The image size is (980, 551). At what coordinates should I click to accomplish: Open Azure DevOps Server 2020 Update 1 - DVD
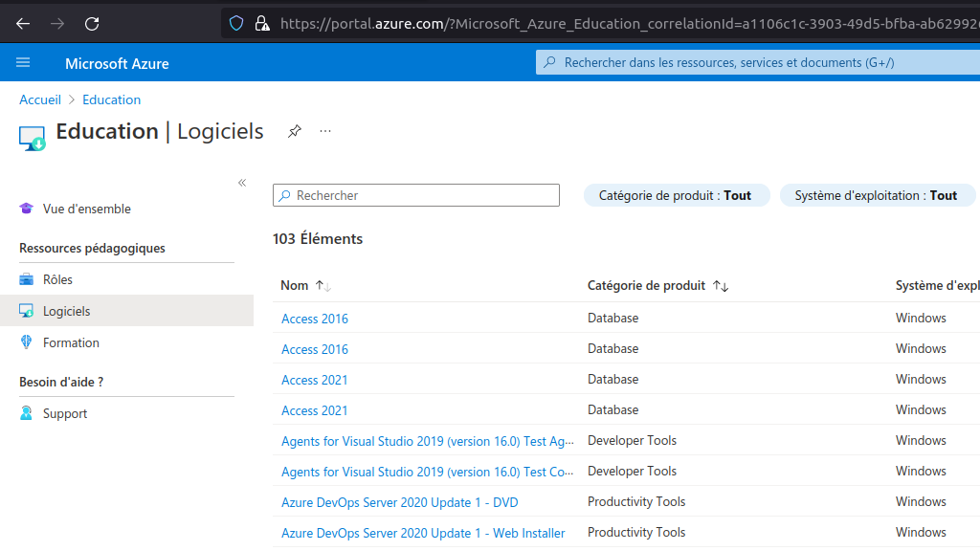click(x=399, y=502)
